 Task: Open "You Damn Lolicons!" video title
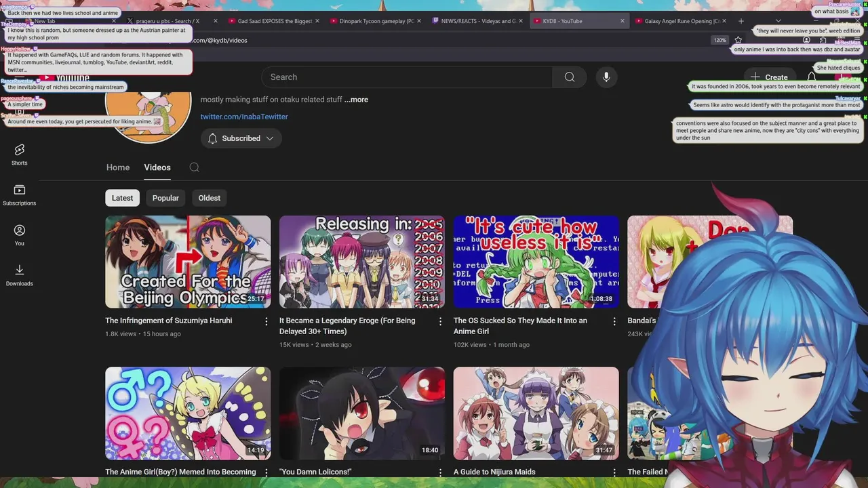click(x=315, y=472)
